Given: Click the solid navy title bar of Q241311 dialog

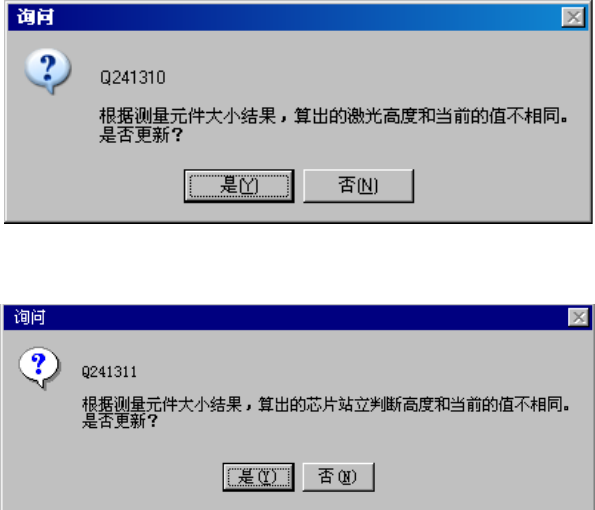Looking at the screenshot, I should [298, 317].
